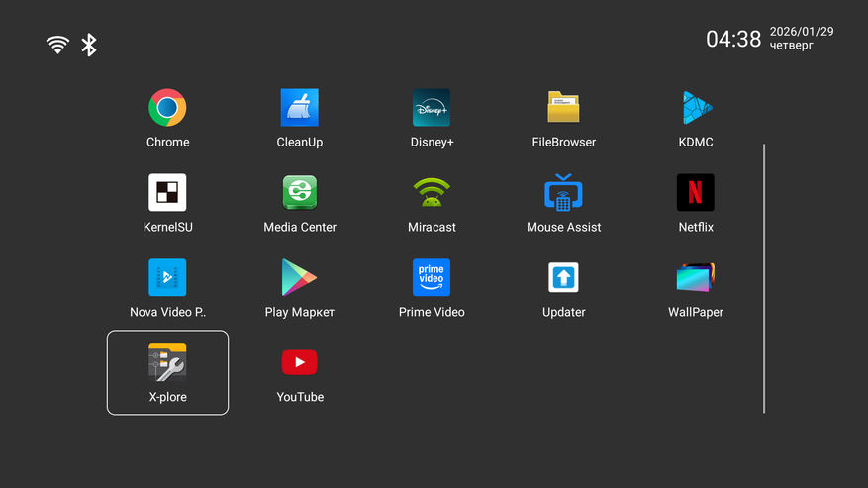The height and width of the screenshot is (488, 868).
Task: Click the app grid vertical scrollbar
Action: point(764,278)
